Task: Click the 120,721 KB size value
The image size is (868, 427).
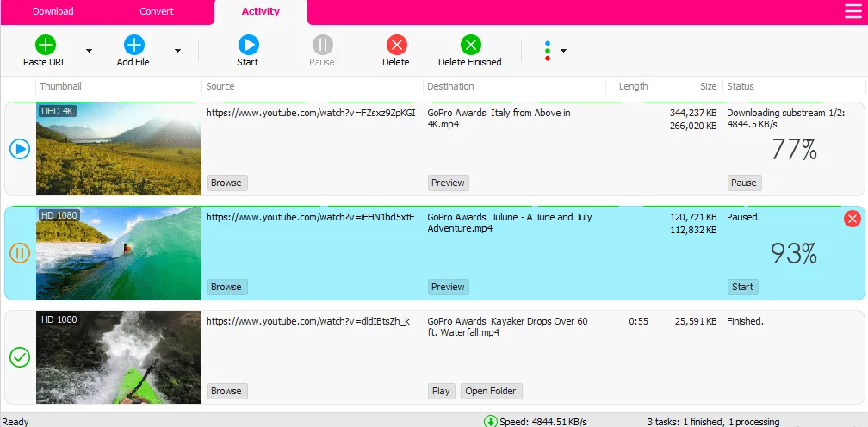Action: click(x=693, y=217)
